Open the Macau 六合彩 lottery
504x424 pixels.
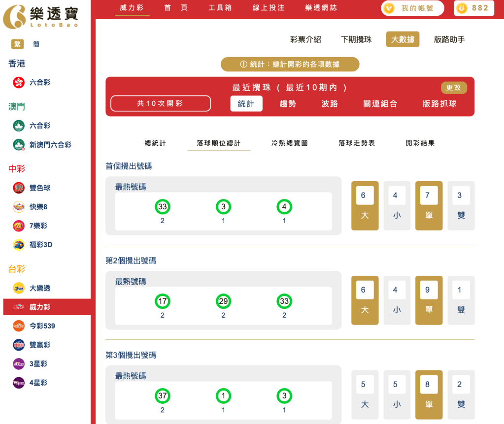tap(18, 126)
